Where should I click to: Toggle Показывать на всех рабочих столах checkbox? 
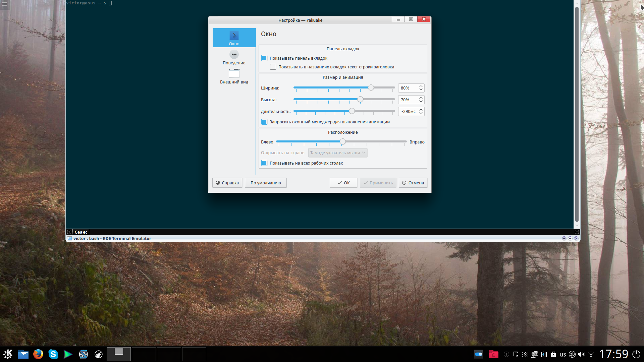tap(264, 163)
